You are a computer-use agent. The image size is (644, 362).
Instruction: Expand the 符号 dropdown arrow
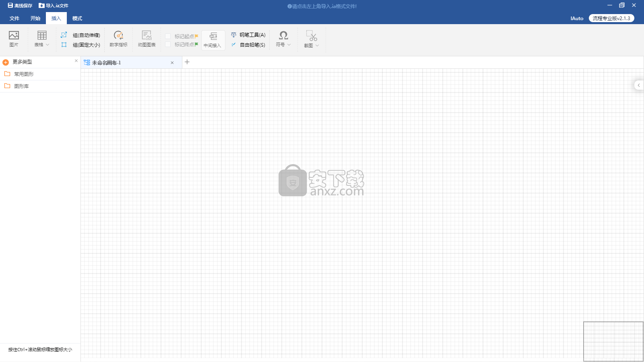click(x=289, y=45)
